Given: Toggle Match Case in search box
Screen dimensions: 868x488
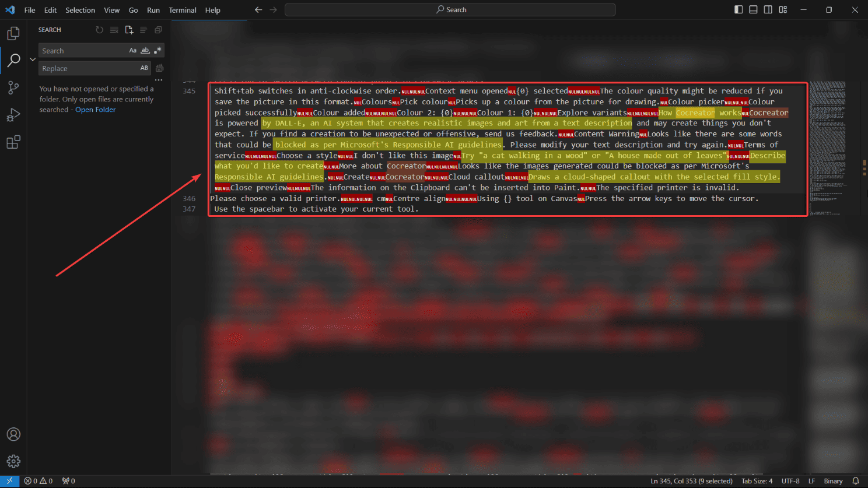Looking at the screenshot, I should coord(133,51).
